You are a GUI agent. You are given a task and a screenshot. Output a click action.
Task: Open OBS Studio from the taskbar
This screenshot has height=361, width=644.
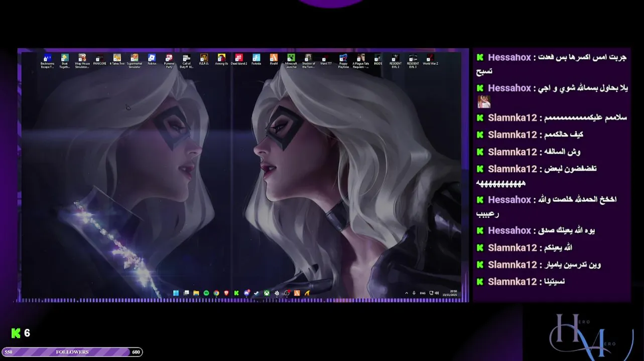(287, 293)
